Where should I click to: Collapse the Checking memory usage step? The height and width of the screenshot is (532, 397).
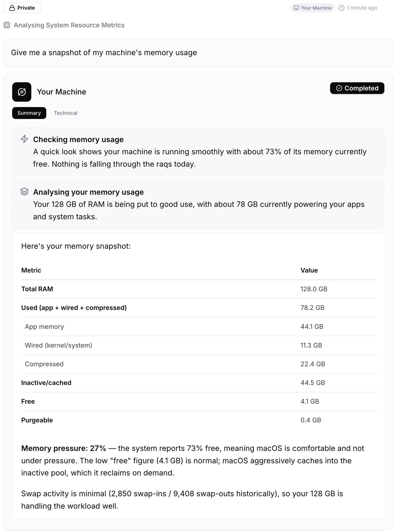click(78, 139)
